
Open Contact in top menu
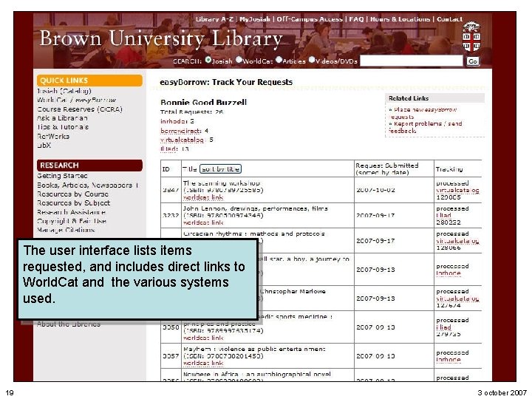[449, 19]
